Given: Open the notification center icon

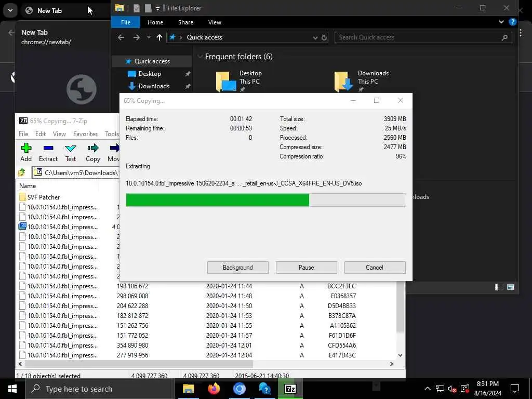Looking at the screenshot, I should pos(515,389).
